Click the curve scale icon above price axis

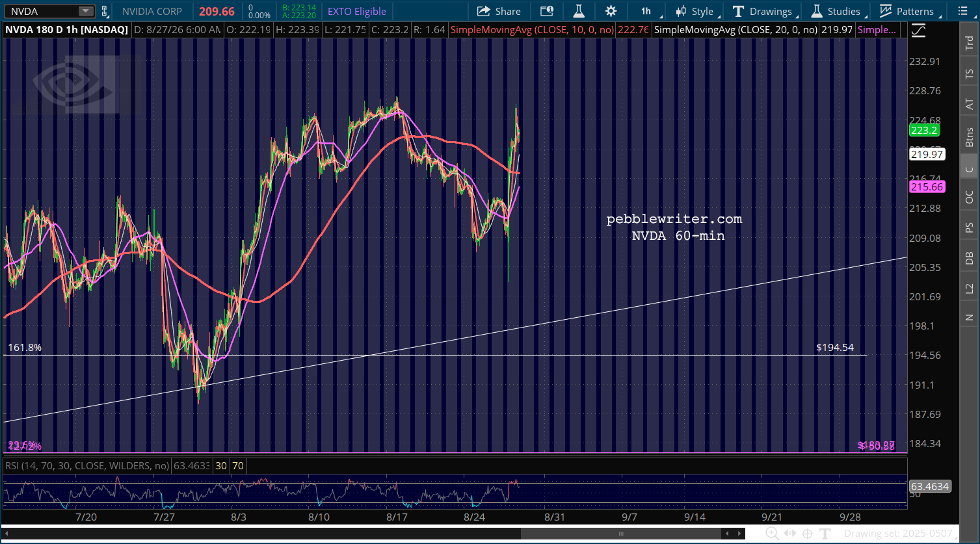point(918,30)
